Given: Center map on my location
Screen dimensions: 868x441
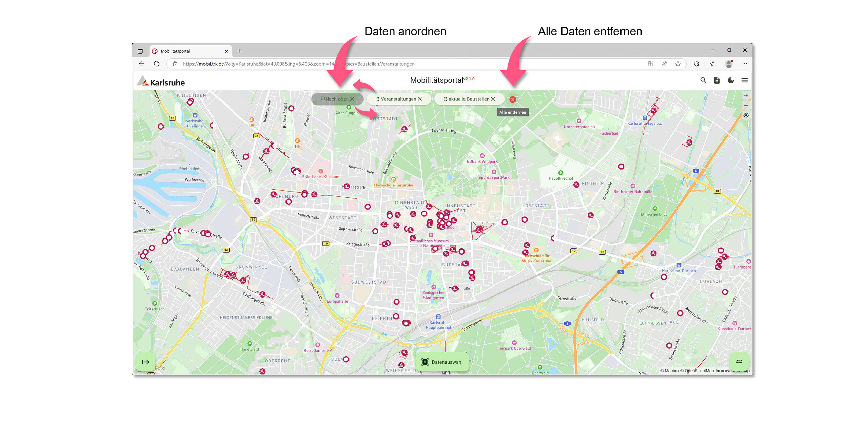Looking at the screenshot, I should point(746,115).
